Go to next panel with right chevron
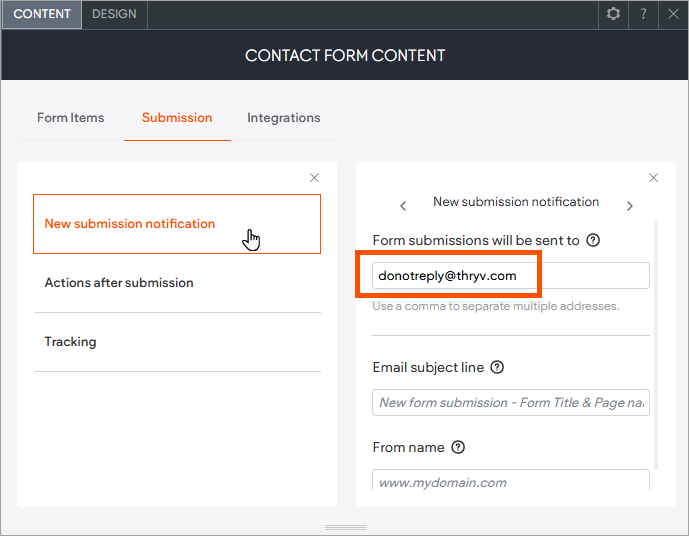 [629, 206]
